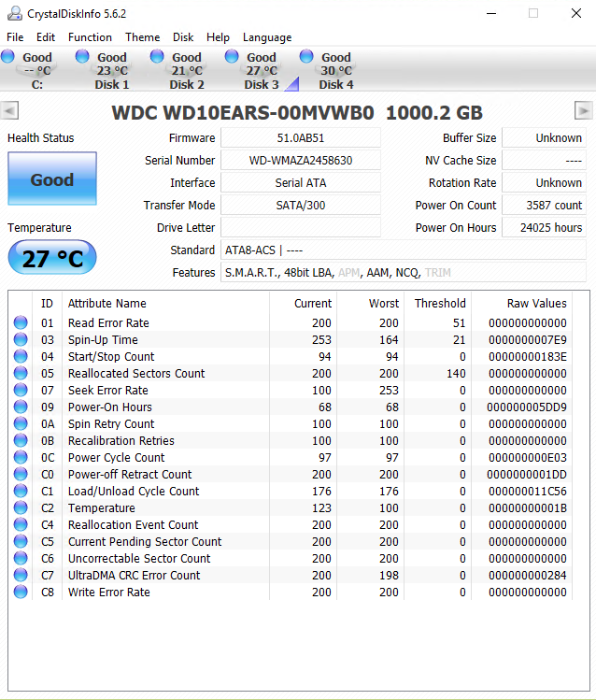
Task: Click the Features S.M.A.R.T. field
Action: point(404,272)
